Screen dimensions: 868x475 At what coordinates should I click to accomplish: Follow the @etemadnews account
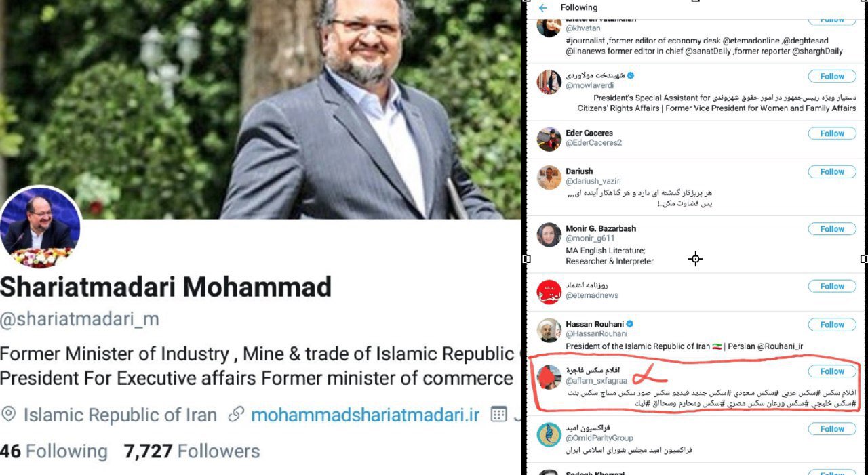[x=831, y=286]
